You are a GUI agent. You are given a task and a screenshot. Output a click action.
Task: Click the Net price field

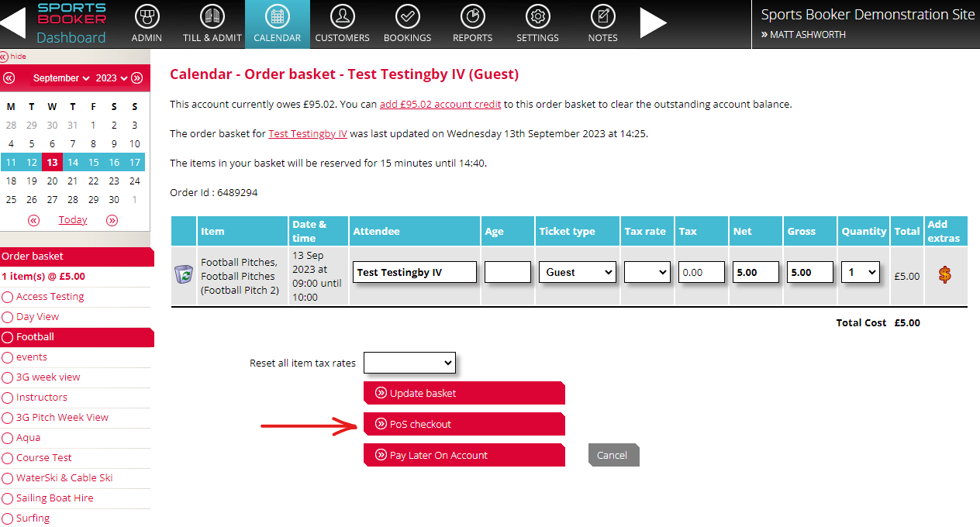755,272
